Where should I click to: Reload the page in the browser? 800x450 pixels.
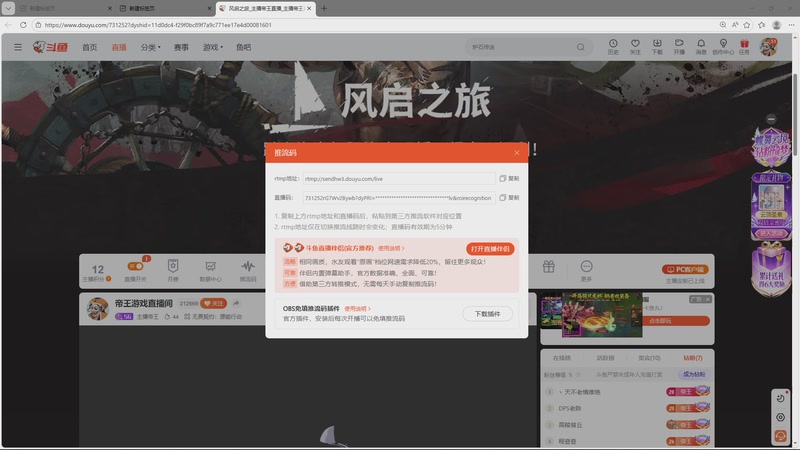pos(23,24)
